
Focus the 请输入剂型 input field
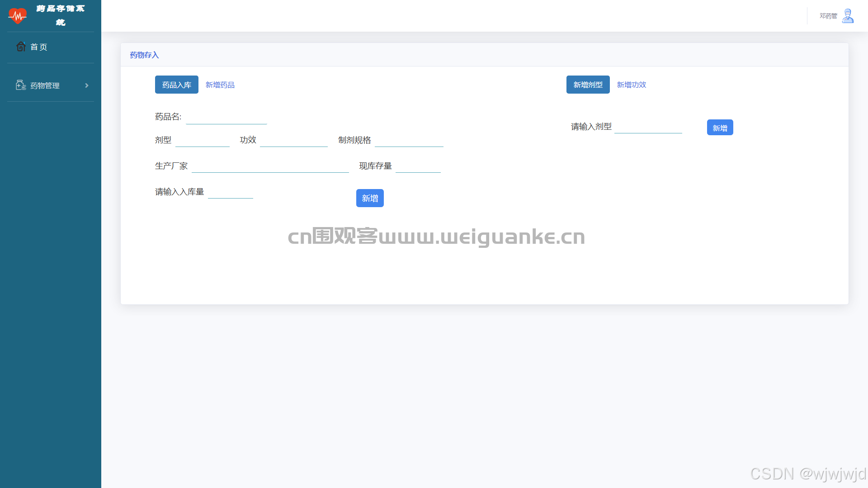coord(648,127)
